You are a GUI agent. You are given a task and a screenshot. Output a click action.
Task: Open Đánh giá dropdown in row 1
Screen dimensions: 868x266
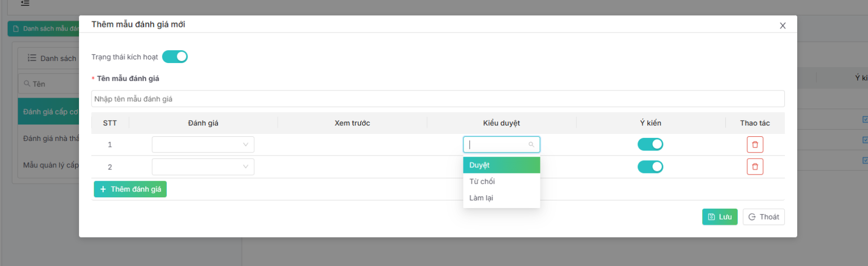pyautogui.click(x=203, y=145)
